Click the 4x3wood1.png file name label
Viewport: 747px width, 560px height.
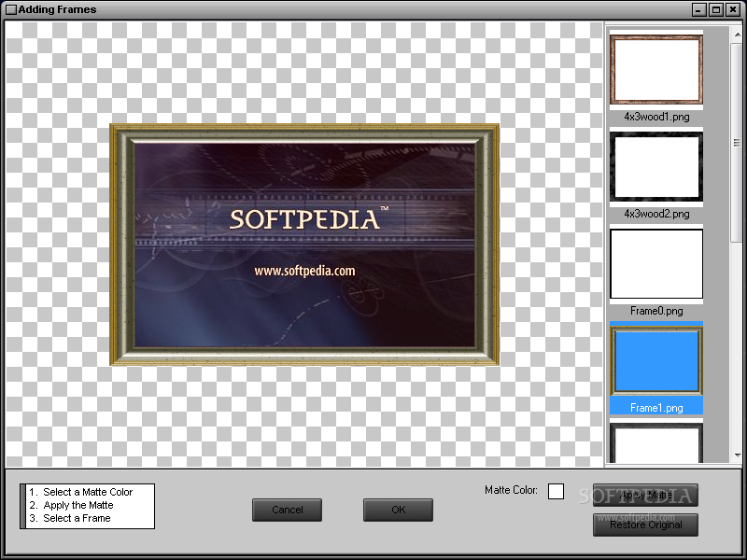click(656, 117)
